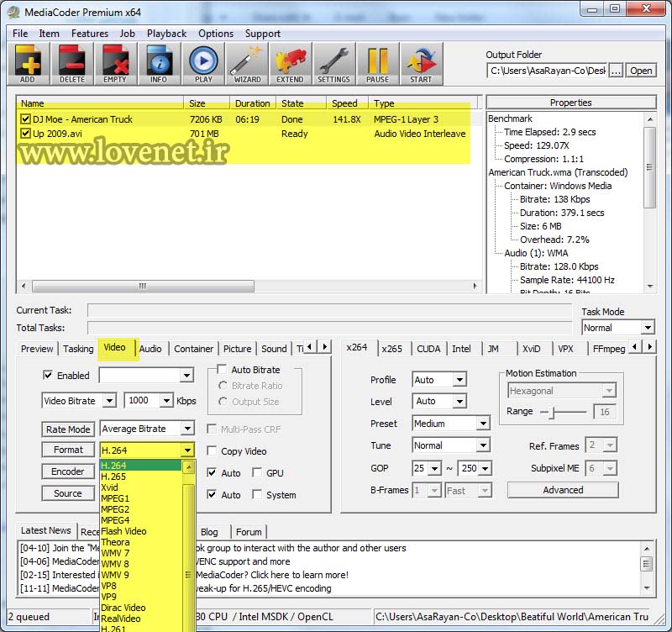Click the PLAY toolbar icon

click(203, 64)
